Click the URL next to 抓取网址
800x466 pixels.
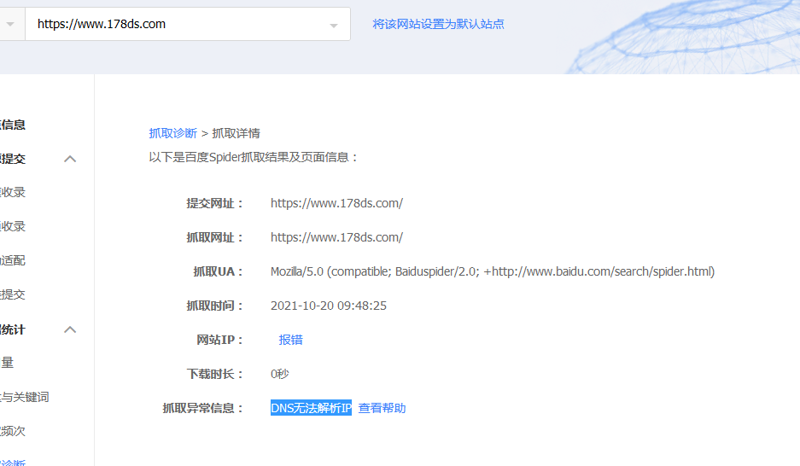pos(336,238)
